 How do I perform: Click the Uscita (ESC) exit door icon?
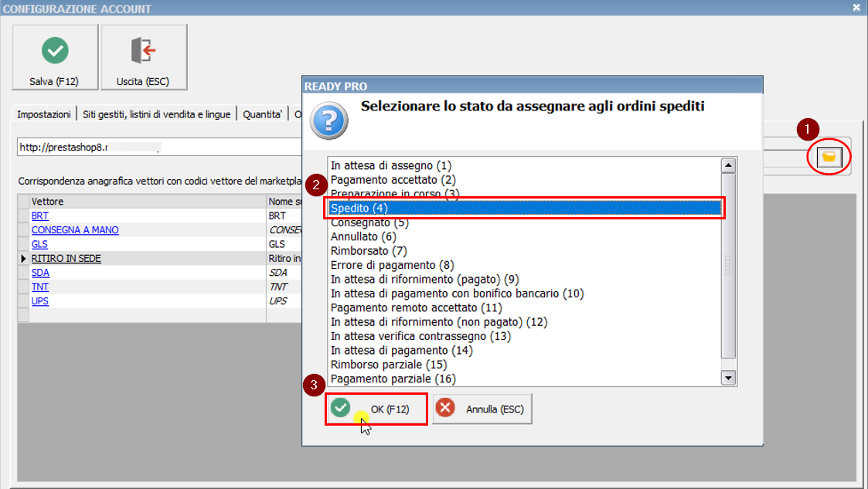[143, 51]
